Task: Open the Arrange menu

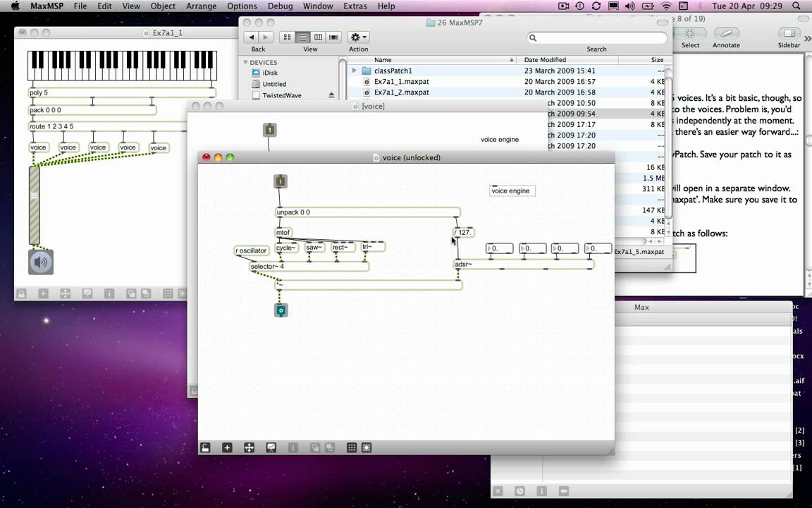Action: click(x=201, y=6)
